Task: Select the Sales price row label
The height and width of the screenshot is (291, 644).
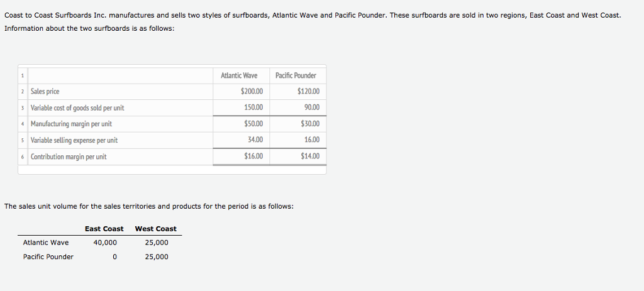Action: (45, 92)
